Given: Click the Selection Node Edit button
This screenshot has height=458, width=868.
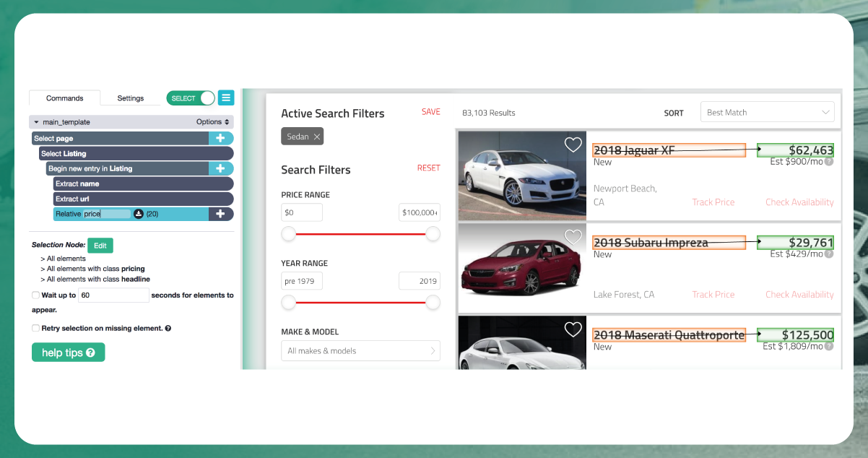Looking at the screenshot, I should click(100, 246).
